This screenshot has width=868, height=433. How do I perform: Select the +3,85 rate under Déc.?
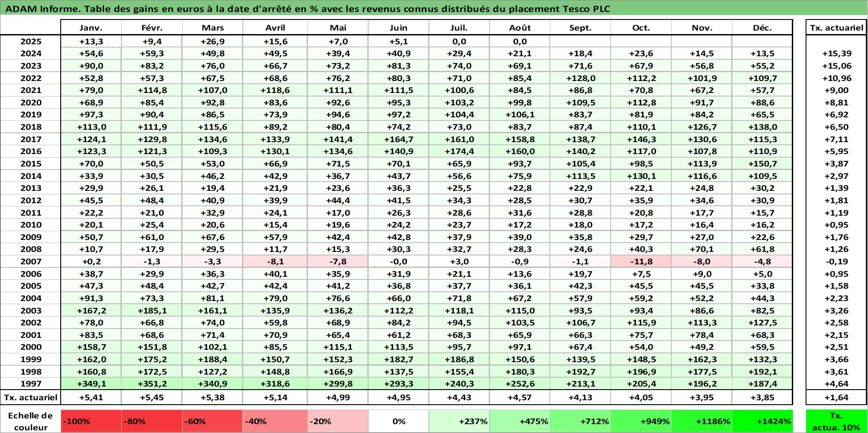(762, 398)
